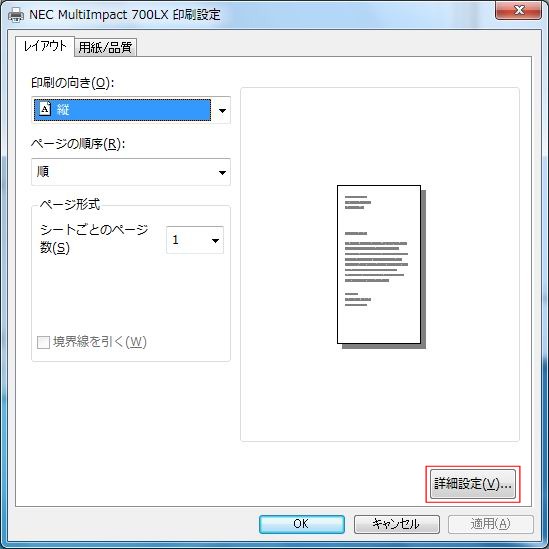Viewport: 549px width, 549px height.
Task: Open the シートごとのページ数 dropdown
Action: (195, 240)
